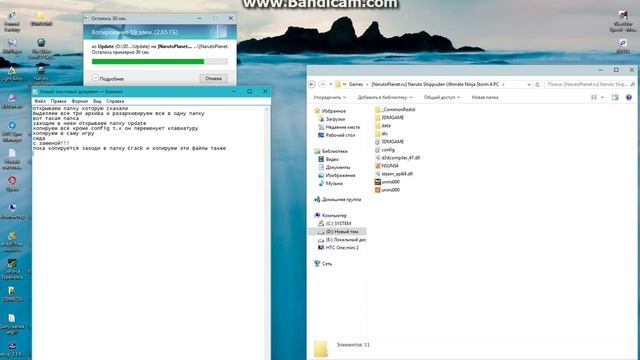
Task: Open Рабочий стол in Explorer sidebar
Action: [336, 135]
